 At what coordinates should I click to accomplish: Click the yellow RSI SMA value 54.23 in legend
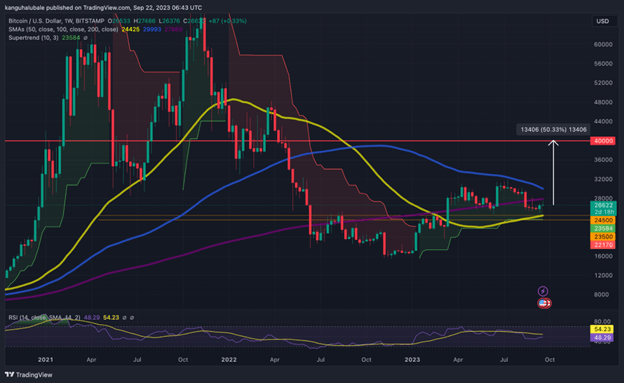[x=111, y=318]
